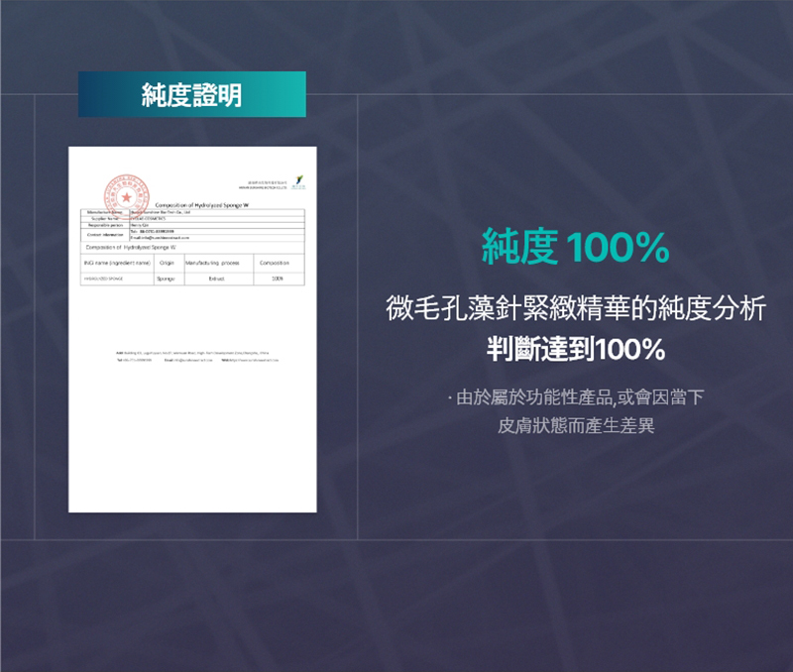793x672 pixels.
Task: Click the centered title Composition of Hydrolyzed Sponge W
Action: click(202, 205)
